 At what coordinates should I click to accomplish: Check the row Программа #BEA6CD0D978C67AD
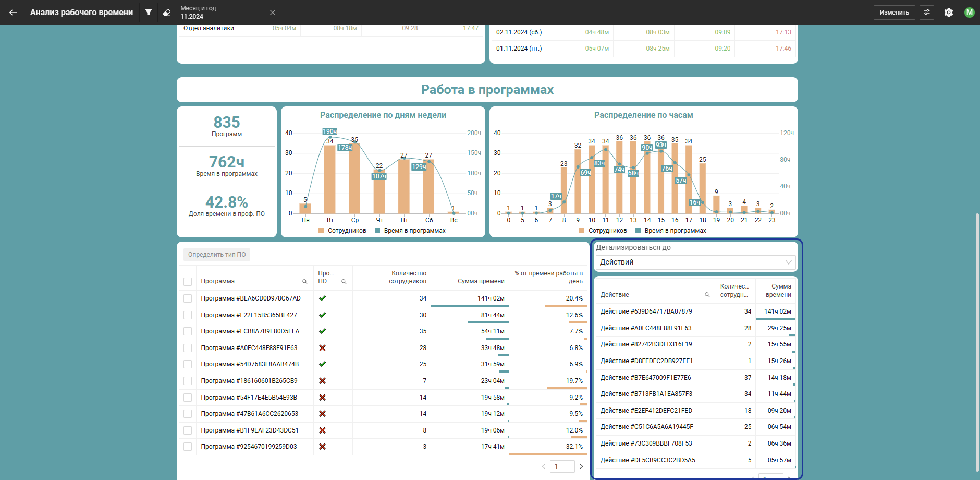188,298
